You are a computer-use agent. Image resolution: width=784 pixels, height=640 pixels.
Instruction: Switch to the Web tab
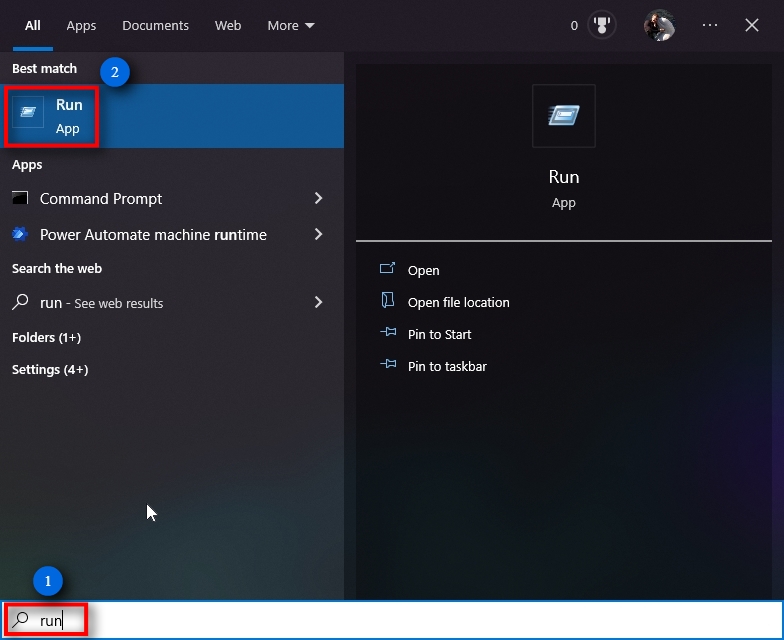point(228,26)
